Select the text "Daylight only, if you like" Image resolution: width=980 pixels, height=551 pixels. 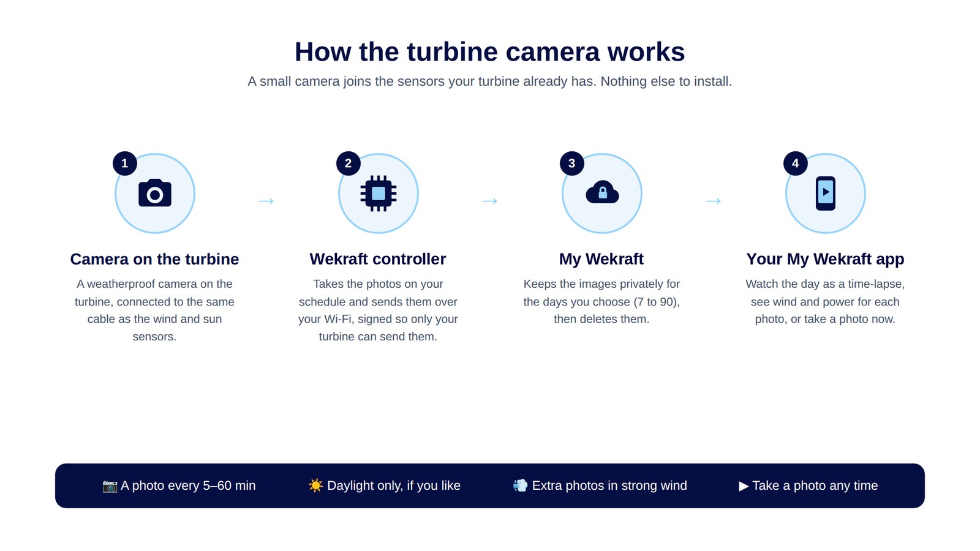pyautogui.click(x=394, y=486)
